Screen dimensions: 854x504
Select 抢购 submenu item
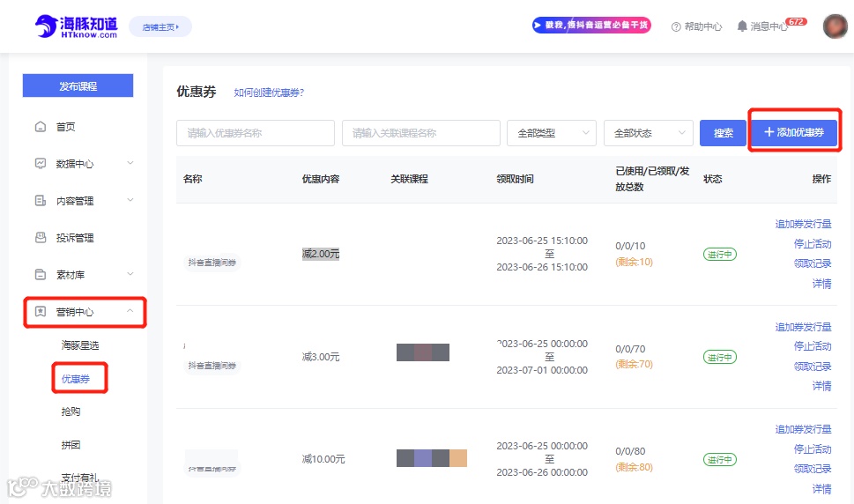click(71, 411)
